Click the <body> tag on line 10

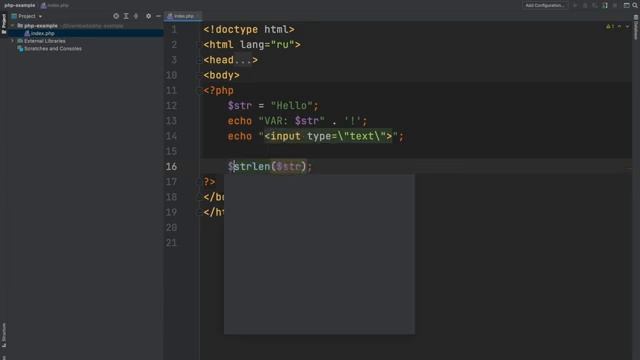(x=222, y=76)
